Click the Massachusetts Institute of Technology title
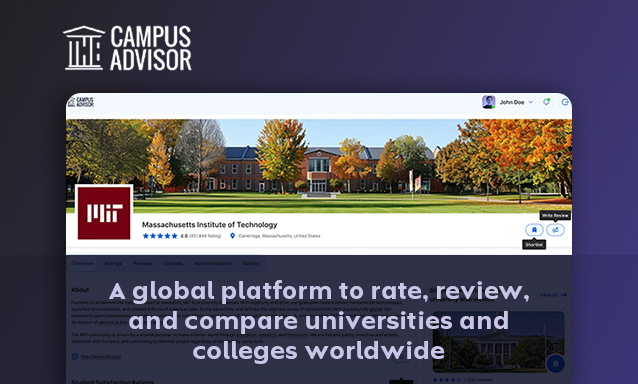Image resolution: width=638 pixels, height=384 pixels. pos(210,225)
